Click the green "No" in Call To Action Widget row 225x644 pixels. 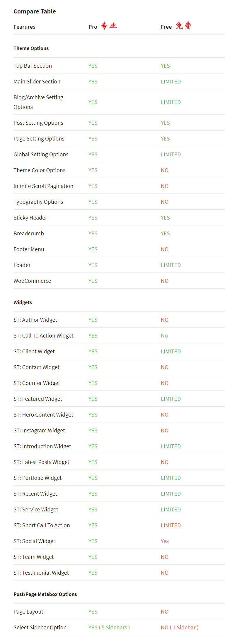click(x=164, y=336)
